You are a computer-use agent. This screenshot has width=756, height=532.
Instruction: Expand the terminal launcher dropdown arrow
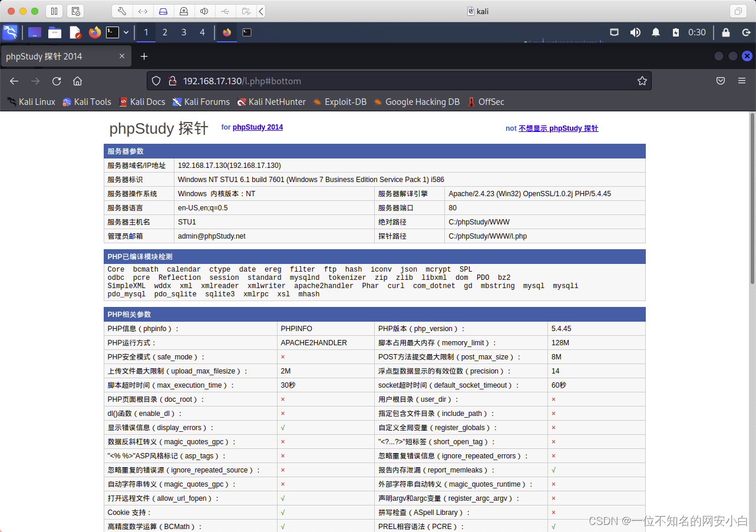click(x=126, y=32)
